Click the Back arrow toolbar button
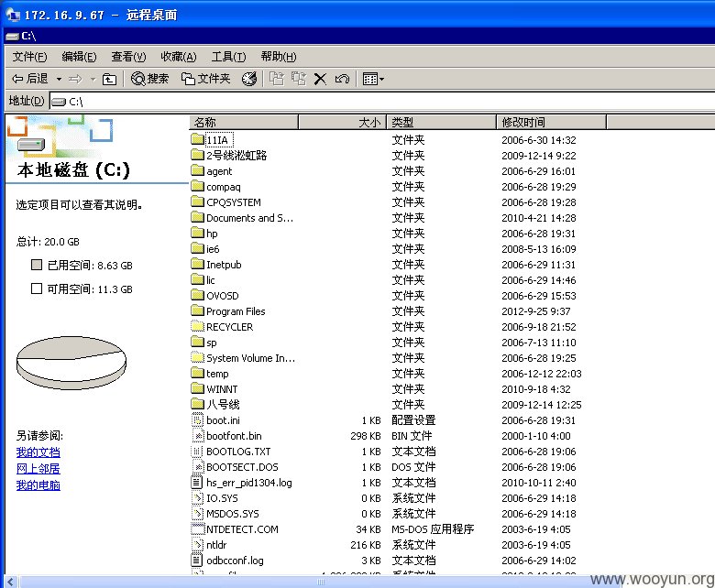Image resolution: width=715 pixels, height=588 pixels. (30, 79)
